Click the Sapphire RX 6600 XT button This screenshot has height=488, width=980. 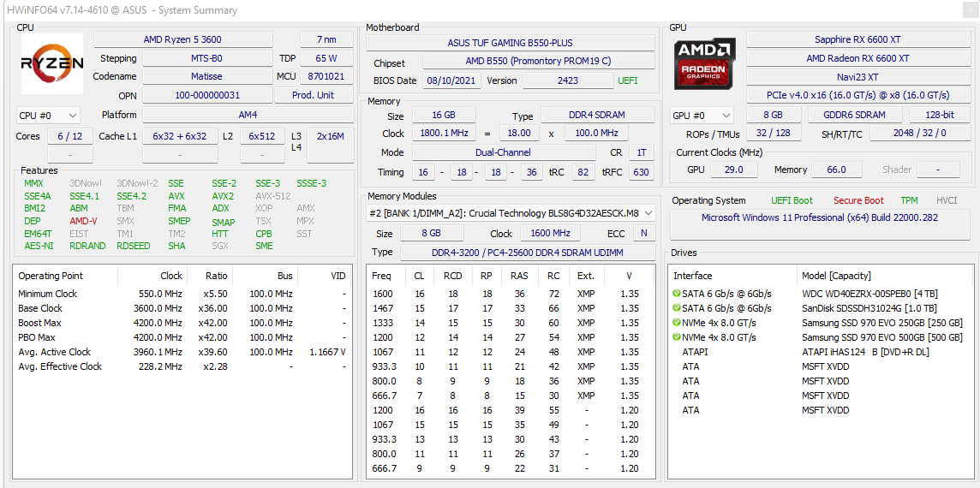point(857,39)
